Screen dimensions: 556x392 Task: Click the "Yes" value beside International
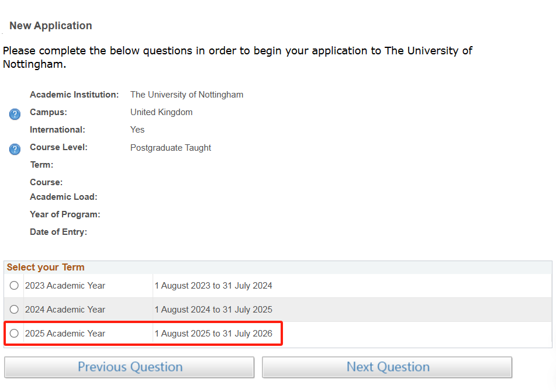tap(137, 130)
